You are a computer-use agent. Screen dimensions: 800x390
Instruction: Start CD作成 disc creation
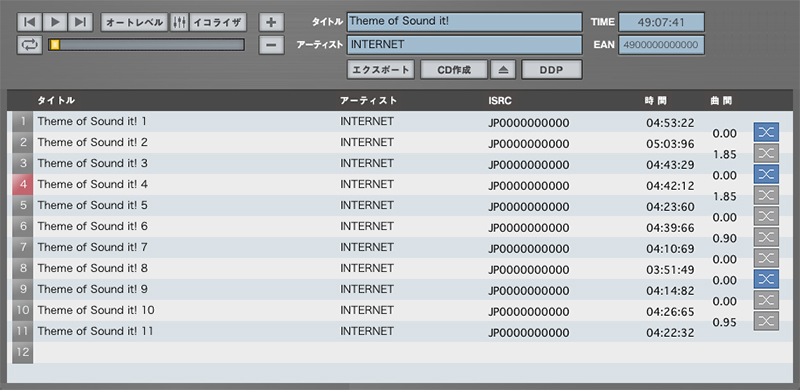[454, 70]
